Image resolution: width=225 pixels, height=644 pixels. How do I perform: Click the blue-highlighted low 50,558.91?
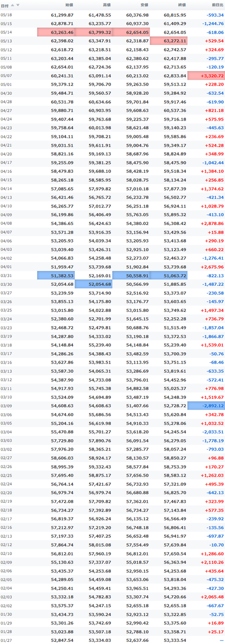pyautogui.click(x=131, y=275)
